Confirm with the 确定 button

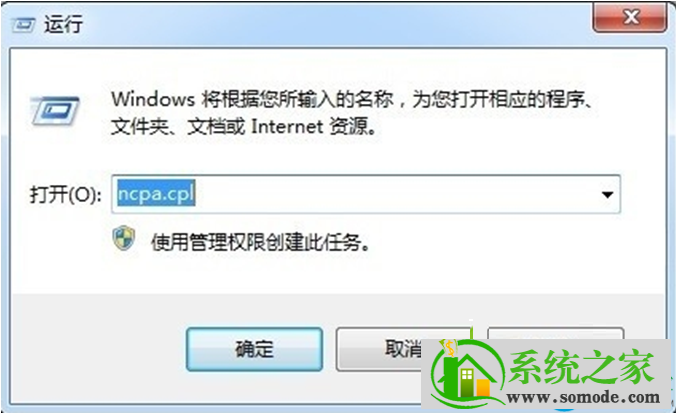(x=254, y=349)
